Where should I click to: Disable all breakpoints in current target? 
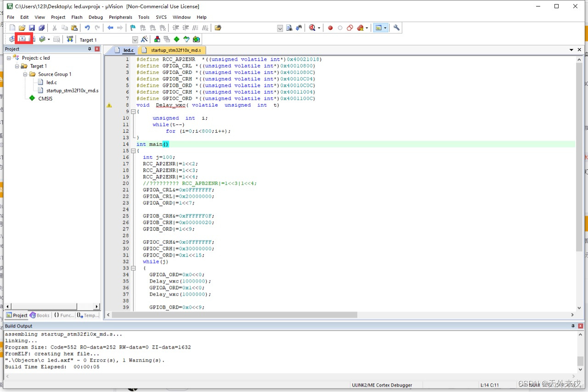point(350,28)
